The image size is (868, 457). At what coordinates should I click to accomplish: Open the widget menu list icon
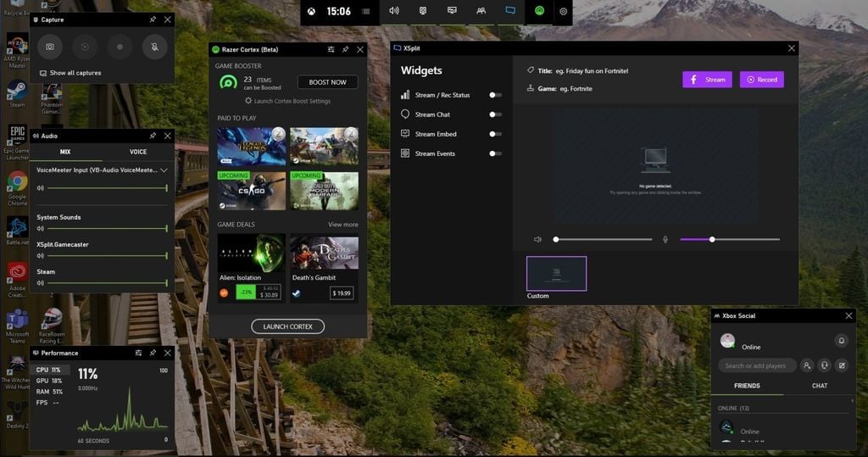366,11
